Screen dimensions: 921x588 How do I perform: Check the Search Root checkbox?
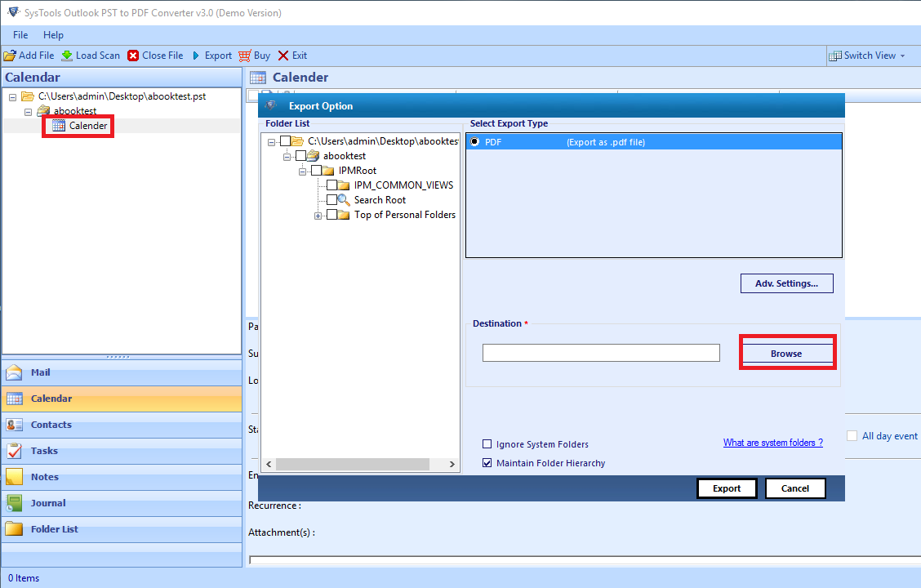[x=331, y=200]
